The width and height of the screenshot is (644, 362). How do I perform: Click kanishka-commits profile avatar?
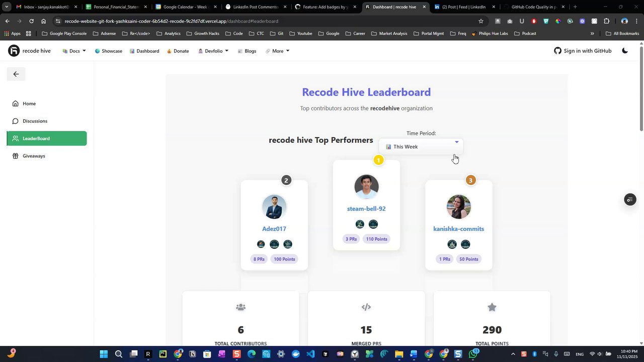coord(459,207)
